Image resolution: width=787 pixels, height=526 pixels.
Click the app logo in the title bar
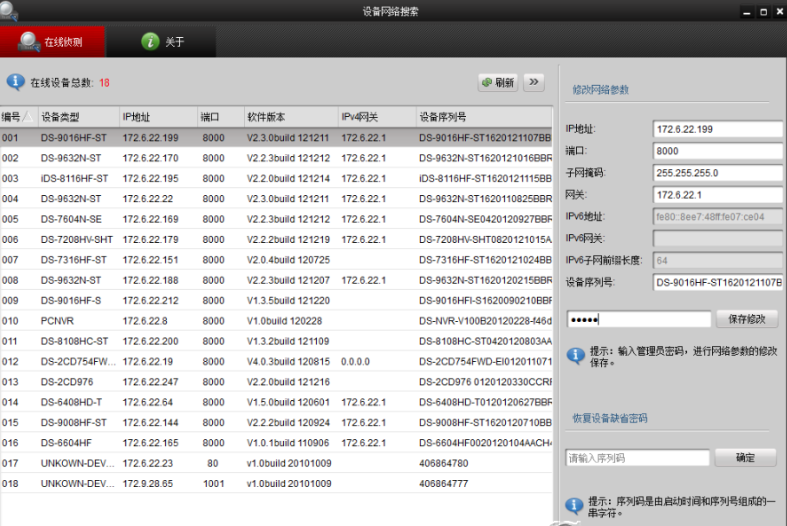(x=14, y=11)
